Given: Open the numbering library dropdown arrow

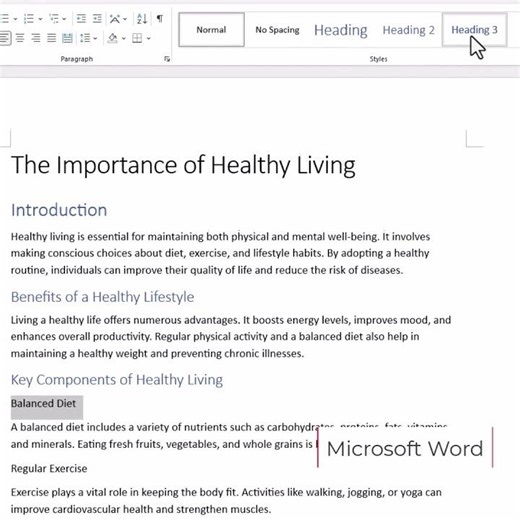Looking at the screenshot, I should pos(40,19).
